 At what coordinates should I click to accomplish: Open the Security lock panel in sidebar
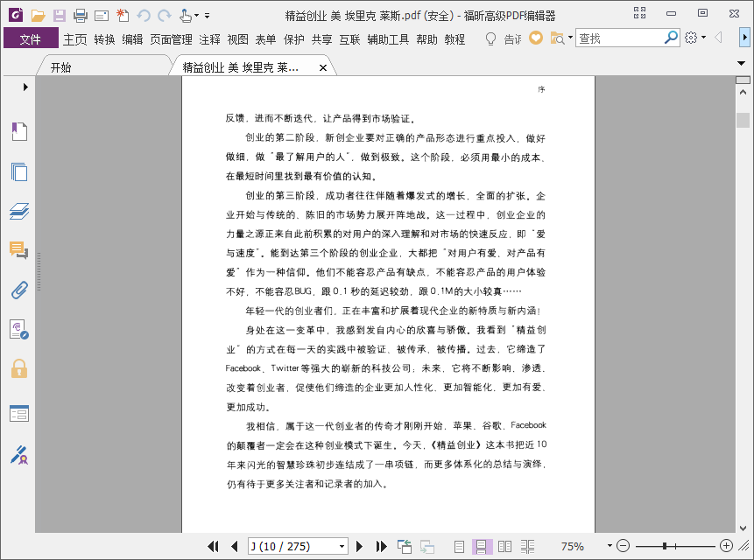click(x=19, y=369)
